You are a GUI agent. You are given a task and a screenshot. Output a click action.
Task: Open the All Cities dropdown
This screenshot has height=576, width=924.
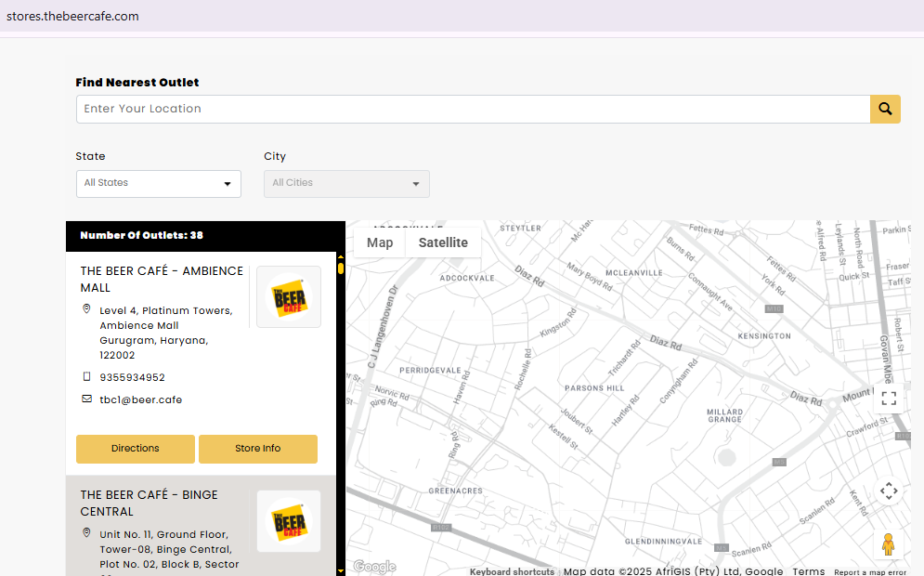346,184
